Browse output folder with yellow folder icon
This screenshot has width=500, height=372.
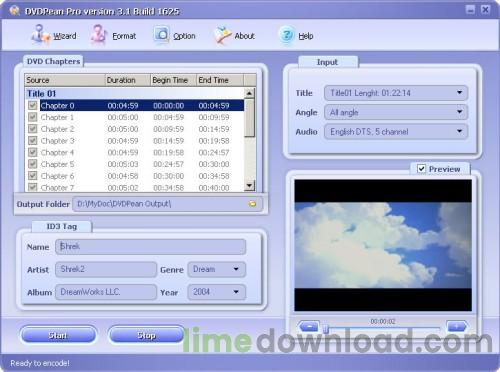tap(252, 204)
